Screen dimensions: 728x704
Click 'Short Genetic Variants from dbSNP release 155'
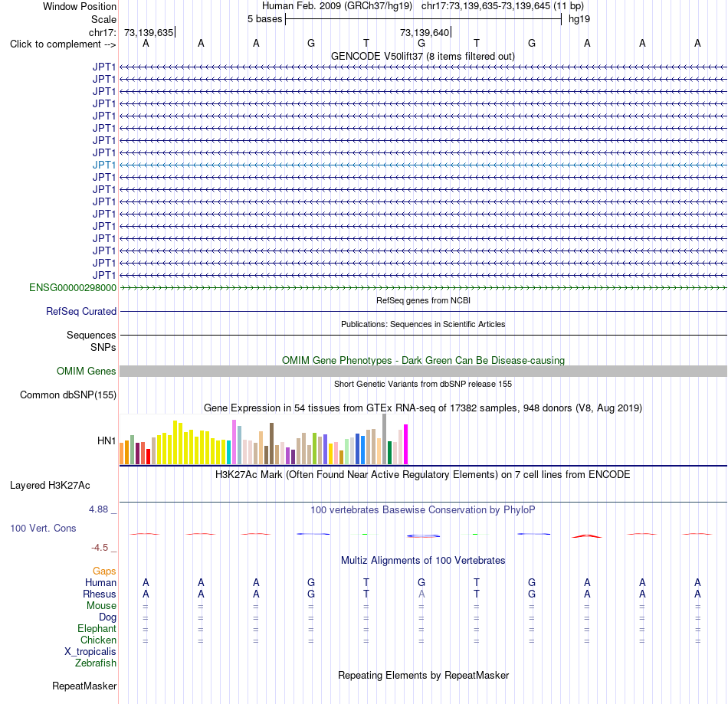point(423,384)
